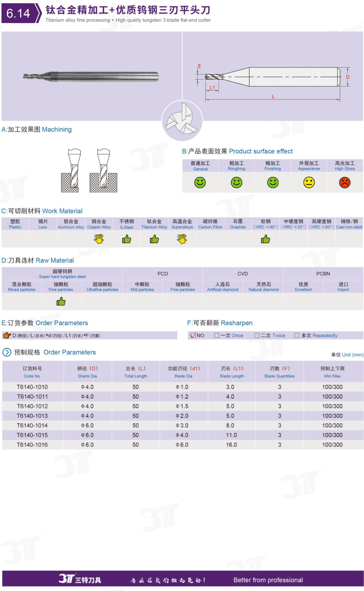Check the Once resharpen checkbox

point(217,335)
